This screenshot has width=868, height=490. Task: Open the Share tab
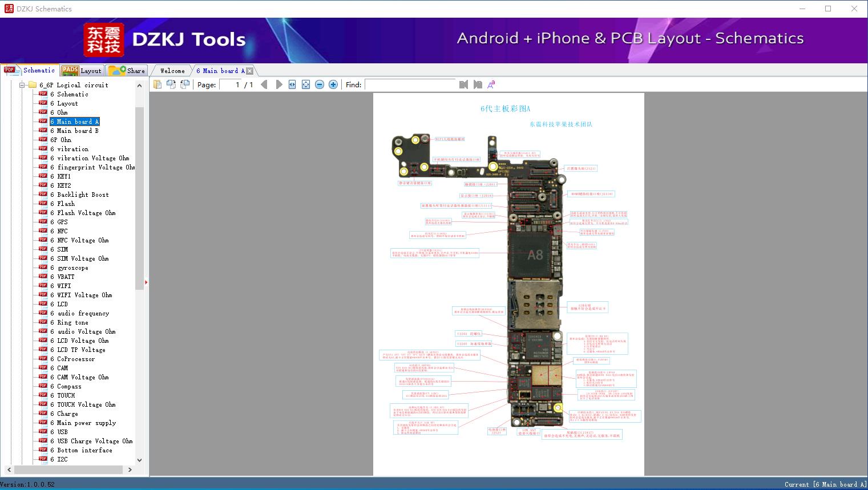tap(127, 71)
